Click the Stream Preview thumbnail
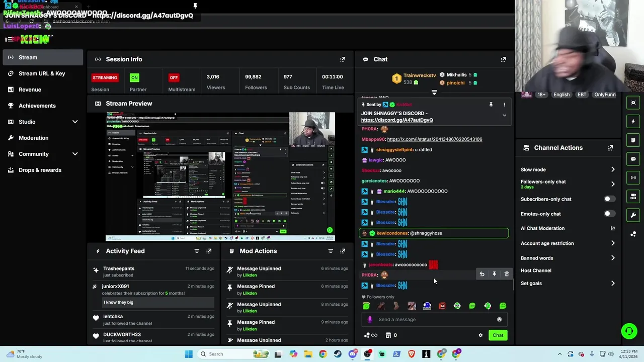The image size is (644, 362). (220, 177)
